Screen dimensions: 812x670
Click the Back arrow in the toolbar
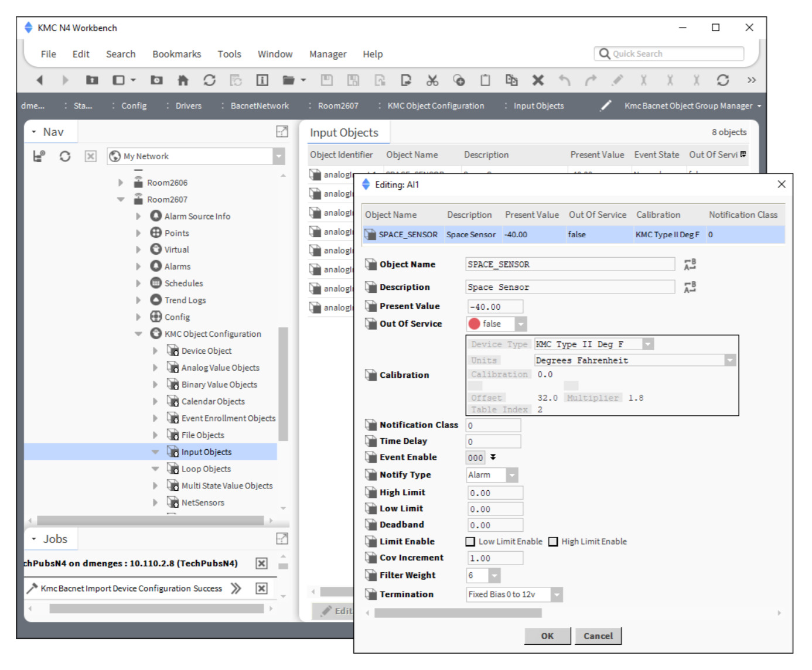[x=39, y=80]
